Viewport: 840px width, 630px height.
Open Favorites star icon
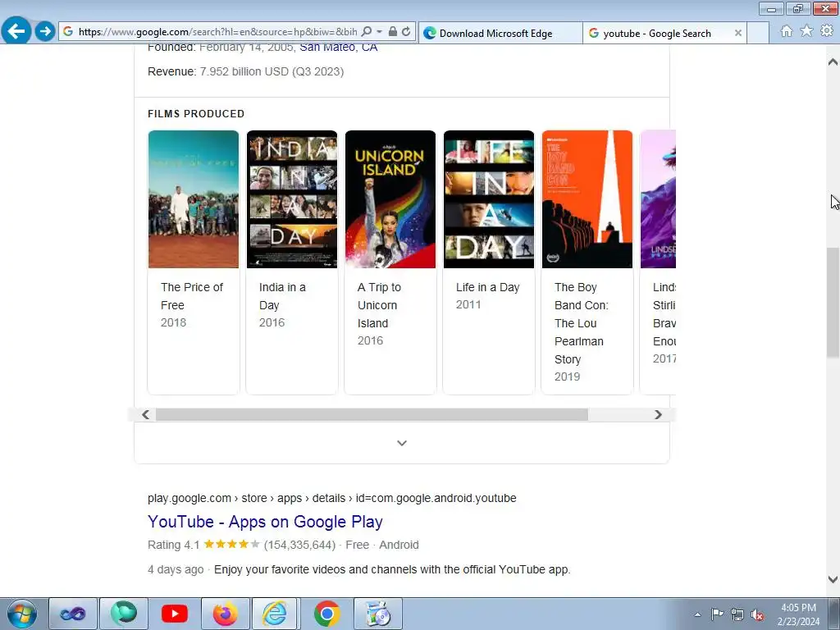(x=806, y=31)
